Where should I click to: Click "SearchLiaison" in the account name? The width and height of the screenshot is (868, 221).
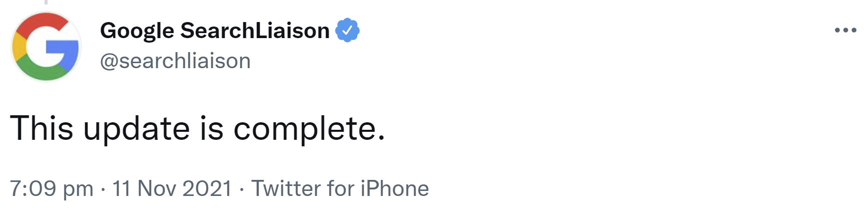click(255, 31)
